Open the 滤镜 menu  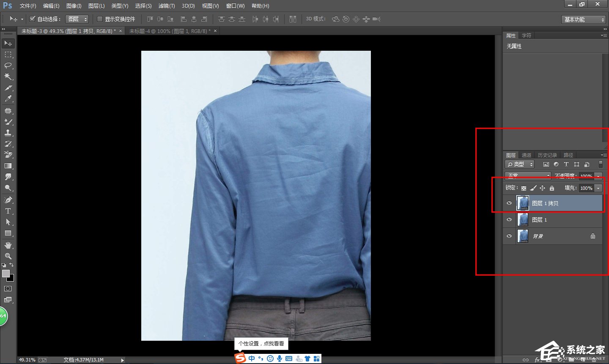pyautogui.click(x=166, y=5)
